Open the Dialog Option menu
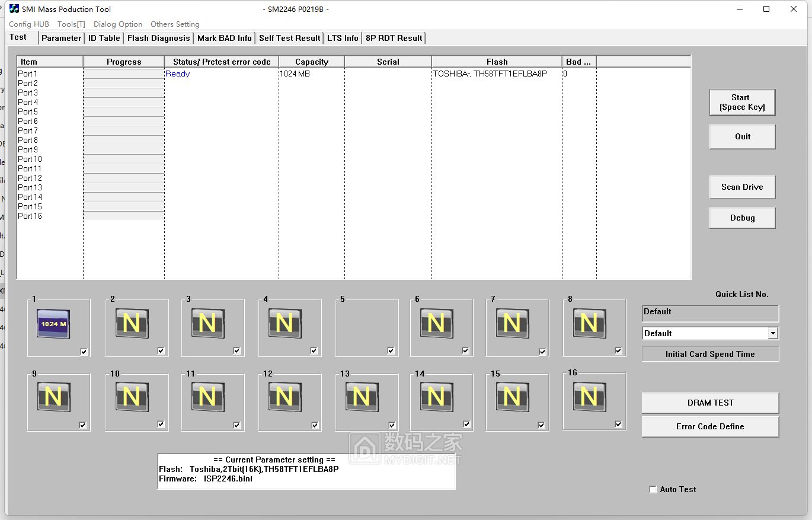 pyautogui.click(x=118, y=24)
